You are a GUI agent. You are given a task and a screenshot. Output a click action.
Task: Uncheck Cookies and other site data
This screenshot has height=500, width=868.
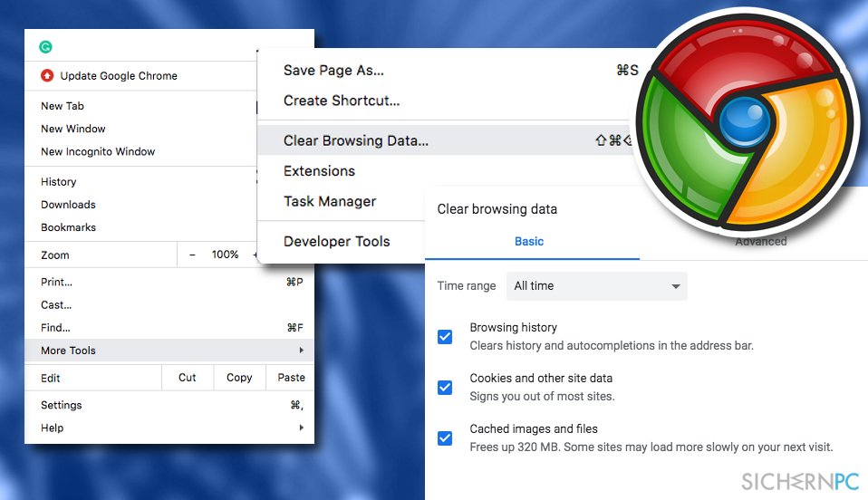click(445, 388)
